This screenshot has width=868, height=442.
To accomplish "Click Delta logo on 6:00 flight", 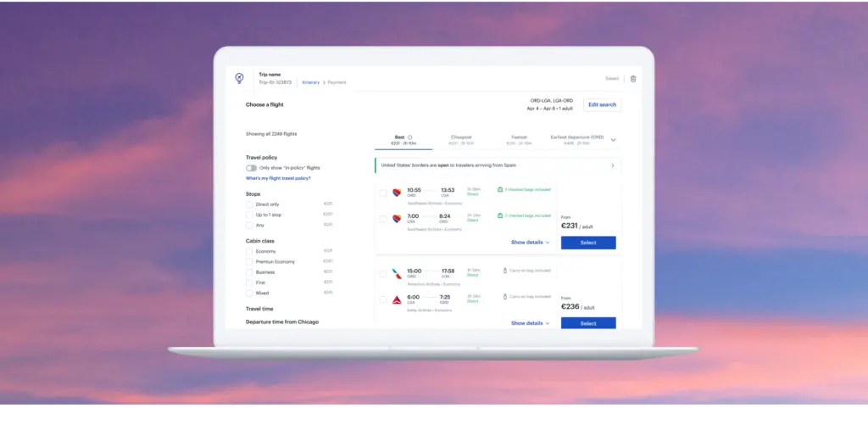I will pyautogui.click(x=397, y=299).
